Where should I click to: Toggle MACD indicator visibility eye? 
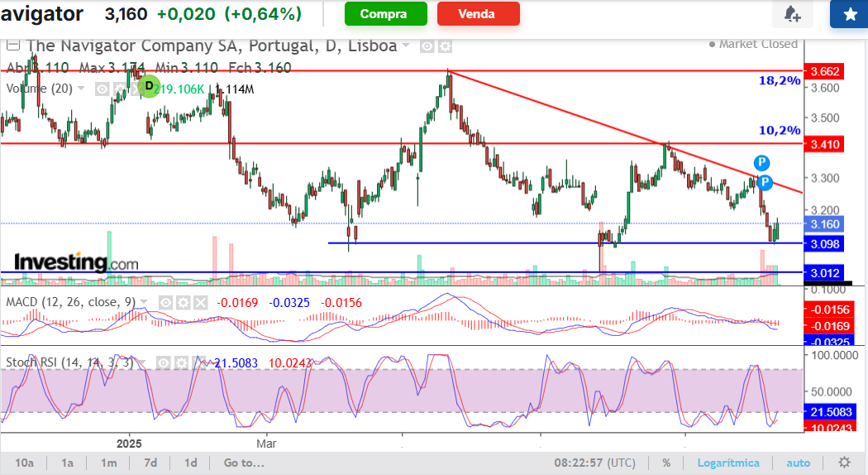click(165, 303)
